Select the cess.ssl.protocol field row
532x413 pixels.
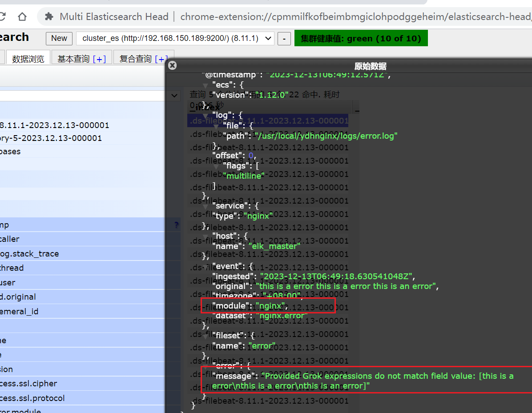[x=82, y=398]
